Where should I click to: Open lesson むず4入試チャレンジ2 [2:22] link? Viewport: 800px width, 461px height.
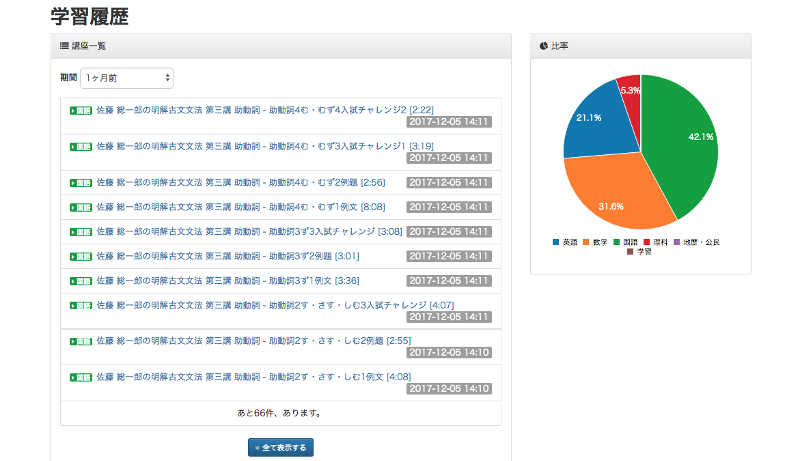pos(265,110)
